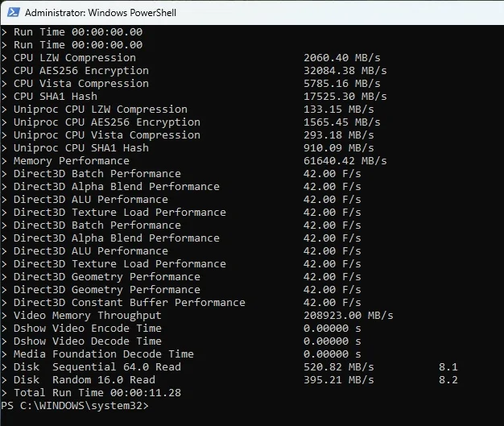Screen dimensions: 504x426
Task: Click the Dshow Video Encode Time line
Action: pyautogui.click(x=181, y=329)
